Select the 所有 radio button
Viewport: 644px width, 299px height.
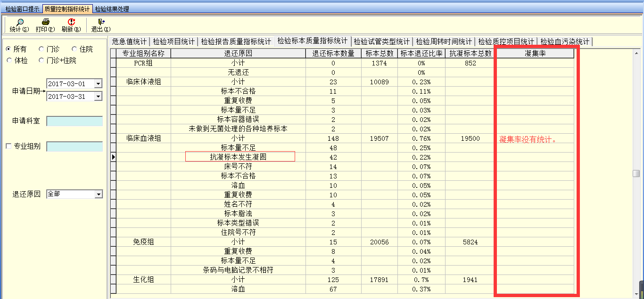point(9,49)
